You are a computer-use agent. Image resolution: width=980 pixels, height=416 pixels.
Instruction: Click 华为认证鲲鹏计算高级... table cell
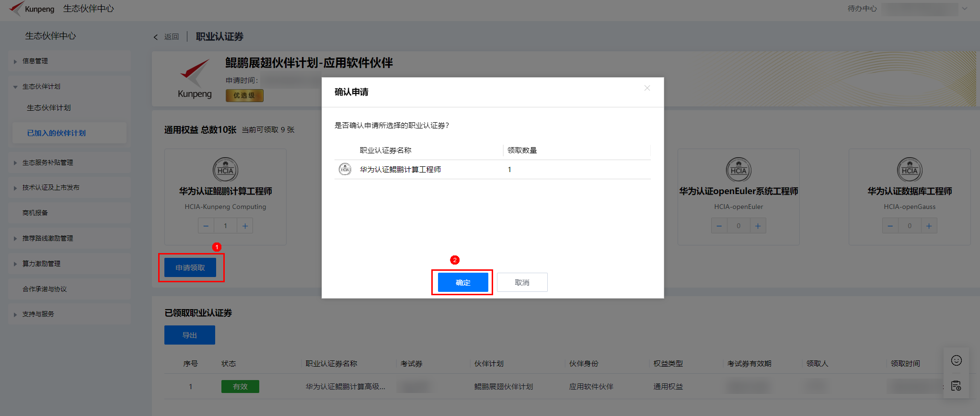[x=346, y=386]
